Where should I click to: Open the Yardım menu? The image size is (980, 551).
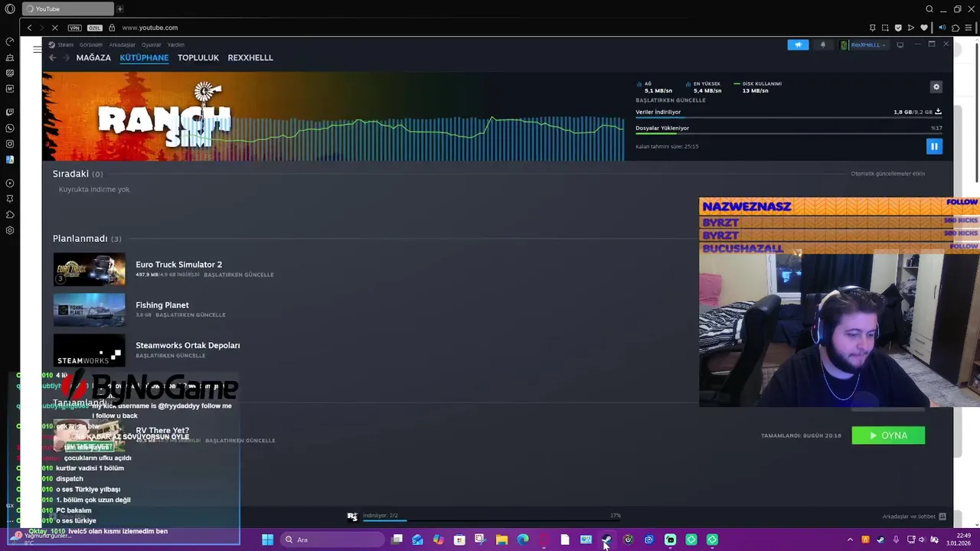(176, 45)
